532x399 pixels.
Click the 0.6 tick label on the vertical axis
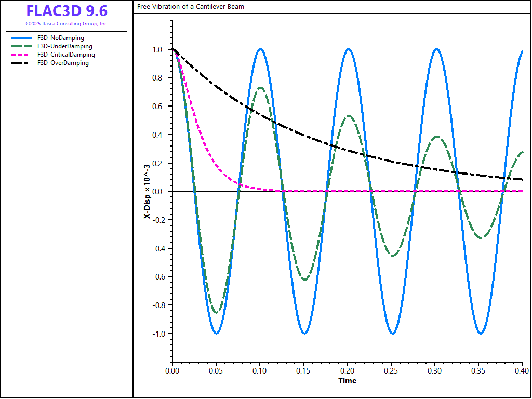pos(156,107)
